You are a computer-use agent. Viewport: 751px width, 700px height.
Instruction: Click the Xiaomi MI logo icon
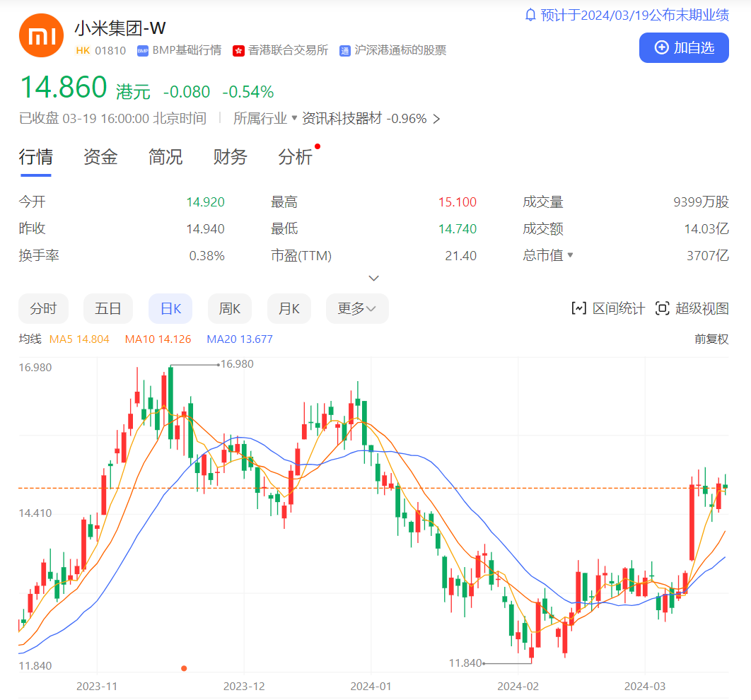point(41,35)
